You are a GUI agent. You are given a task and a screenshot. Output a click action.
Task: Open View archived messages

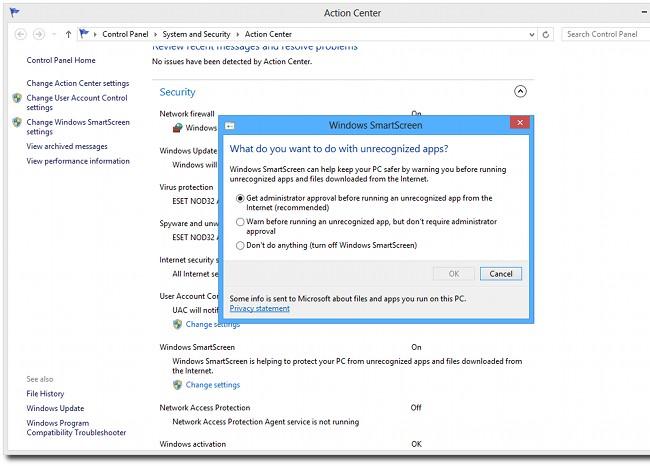tap(67, 146)
